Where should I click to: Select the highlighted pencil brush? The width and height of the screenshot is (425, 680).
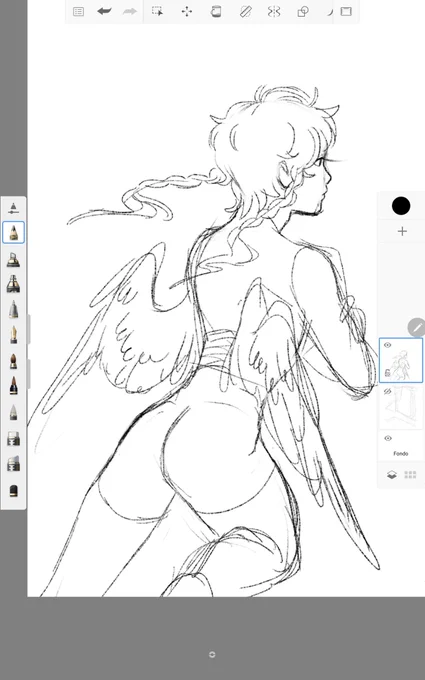click(x=13, y=232)
